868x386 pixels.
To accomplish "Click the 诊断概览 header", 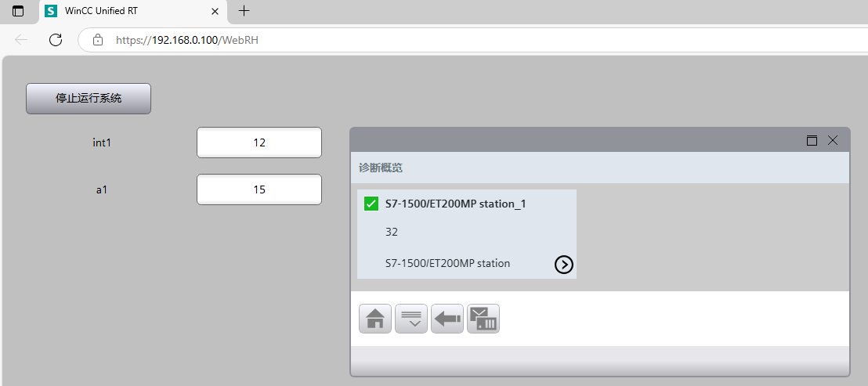I will pyautogui.click(x=381, y=168).
